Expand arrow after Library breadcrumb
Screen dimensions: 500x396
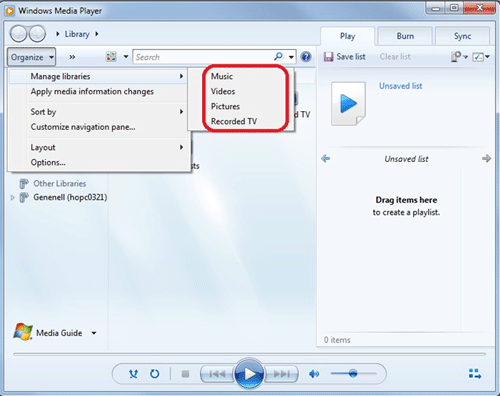97,34
